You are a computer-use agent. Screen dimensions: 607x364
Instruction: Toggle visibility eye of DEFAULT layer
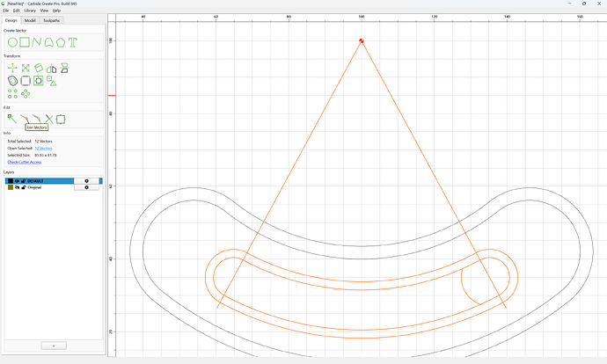[x=17, y=181]
